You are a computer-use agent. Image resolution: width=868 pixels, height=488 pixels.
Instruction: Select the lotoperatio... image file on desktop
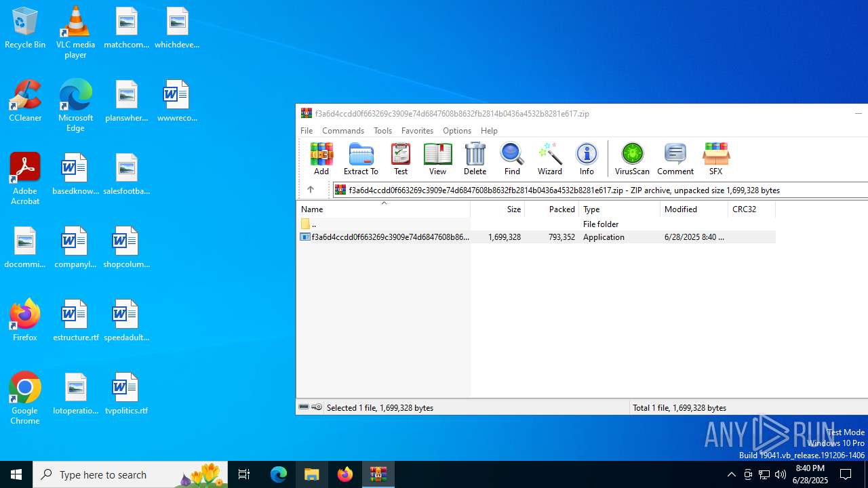point(75,394)
